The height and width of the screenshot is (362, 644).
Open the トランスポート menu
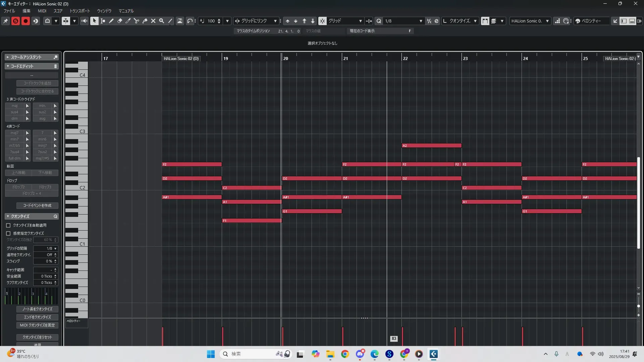[79, 11]
